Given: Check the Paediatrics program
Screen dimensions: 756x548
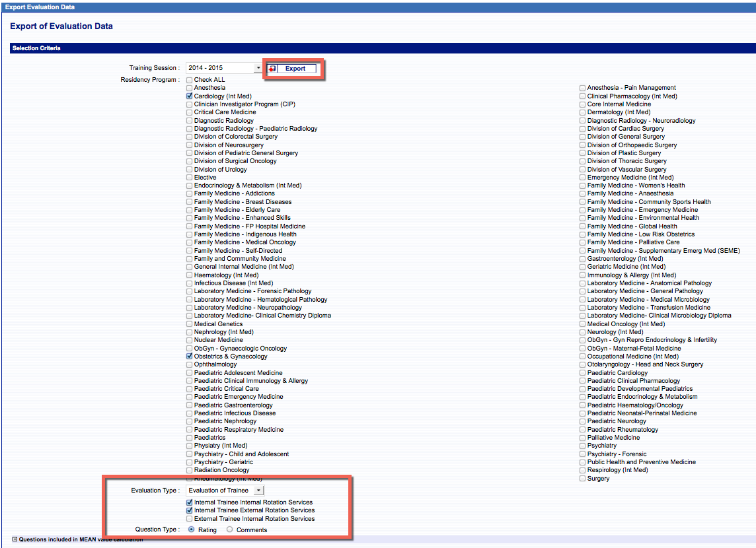Looking at the screenshot, I should 190,438.
